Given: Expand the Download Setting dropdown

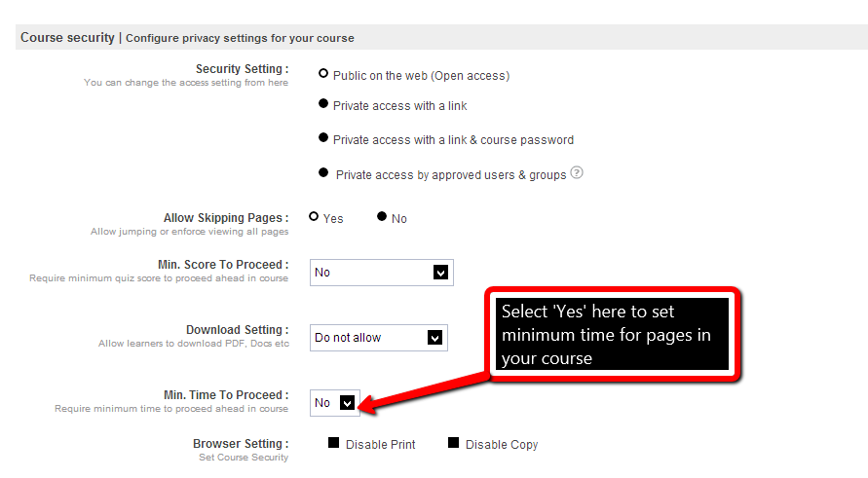Looking at the screenshot, I should click(378, 338).
